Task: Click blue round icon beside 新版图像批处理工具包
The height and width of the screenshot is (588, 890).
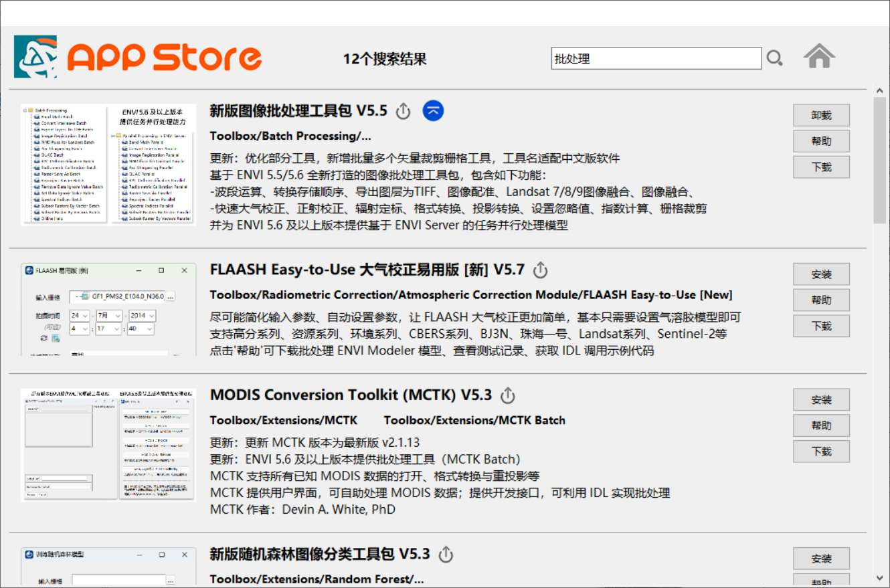Action: 434,111
